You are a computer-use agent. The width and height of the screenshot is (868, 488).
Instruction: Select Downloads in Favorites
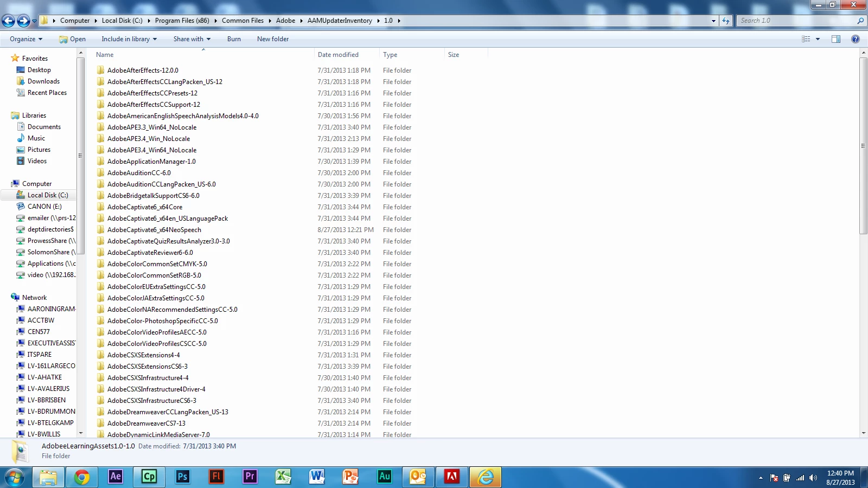(x=43, y=81)
